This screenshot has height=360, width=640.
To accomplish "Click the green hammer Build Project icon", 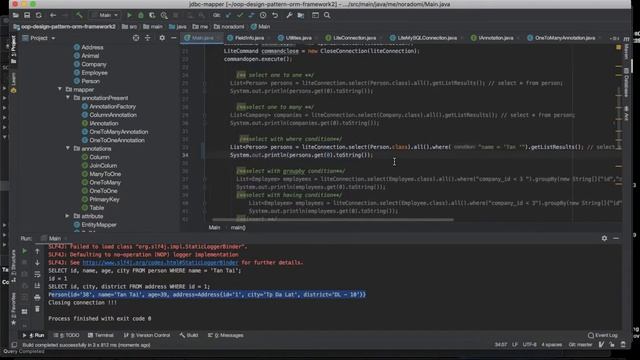I will 79,15.
